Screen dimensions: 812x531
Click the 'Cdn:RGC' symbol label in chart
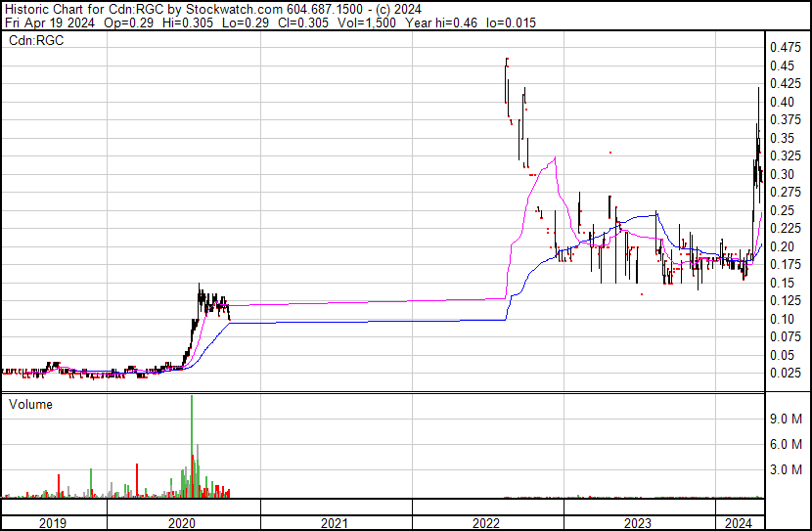(36, 40)
